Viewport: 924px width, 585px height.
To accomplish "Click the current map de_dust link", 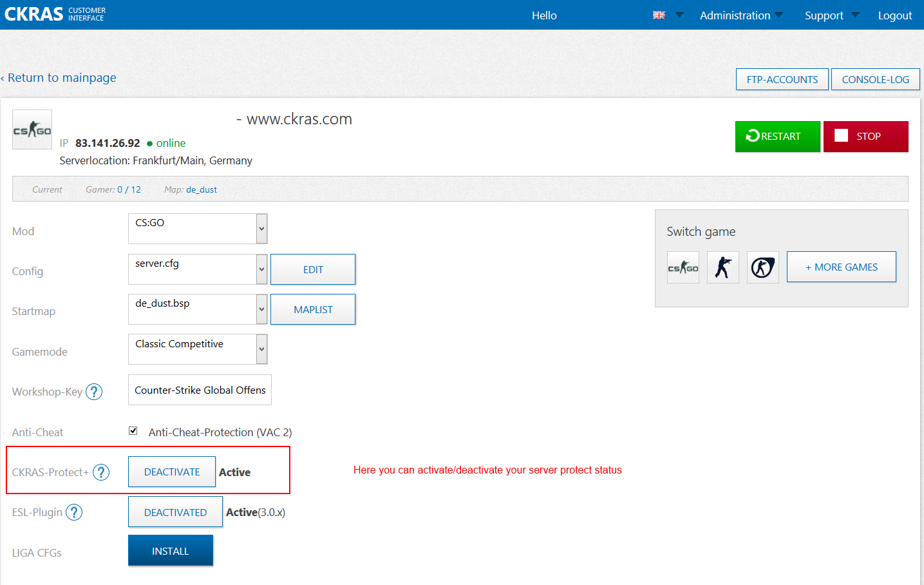I will click(x=202, y=189).
